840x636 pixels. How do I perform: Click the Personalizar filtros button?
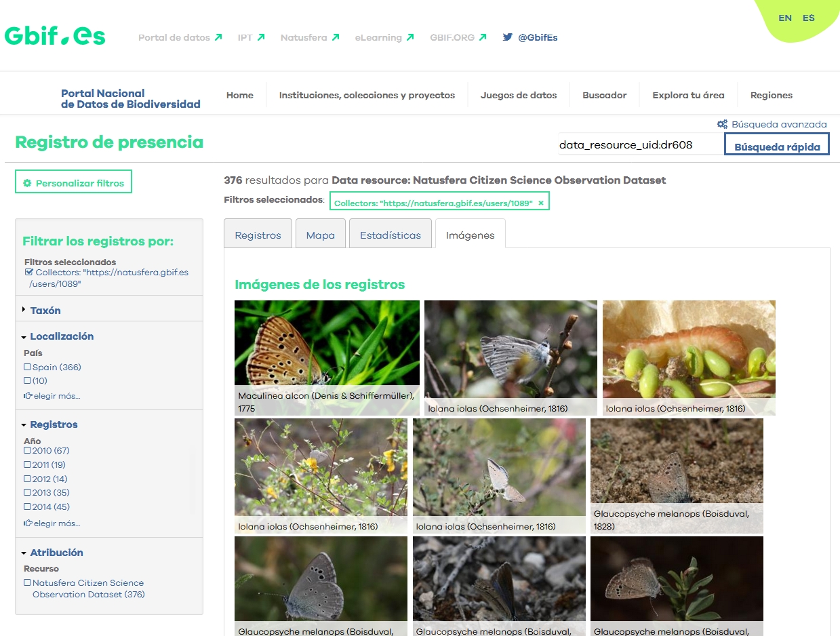(x=73, y=182)
